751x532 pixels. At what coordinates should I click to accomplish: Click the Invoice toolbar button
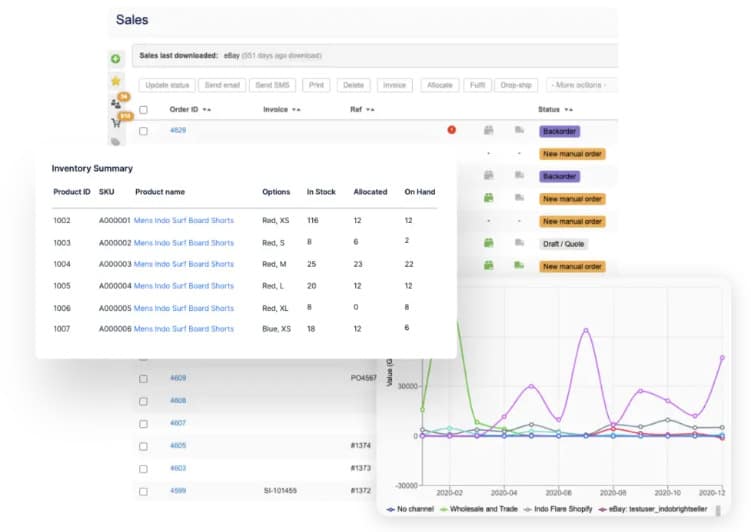pos(395,85)
